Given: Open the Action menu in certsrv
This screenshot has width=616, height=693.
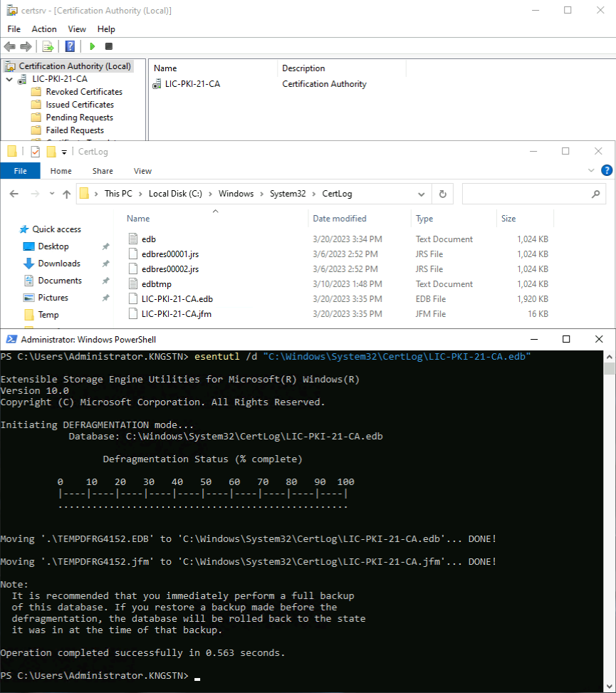Looking at the screenshot, I should click(x=44, y=29).
